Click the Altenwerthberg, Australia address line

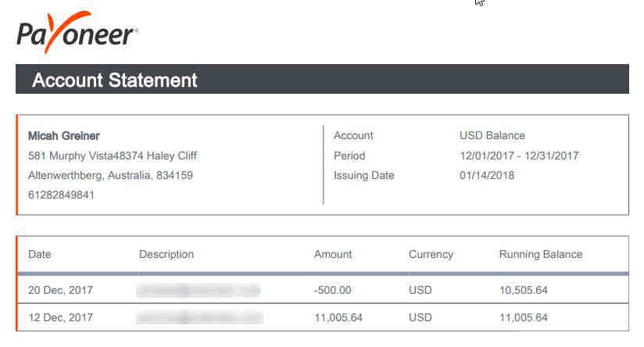110,175
